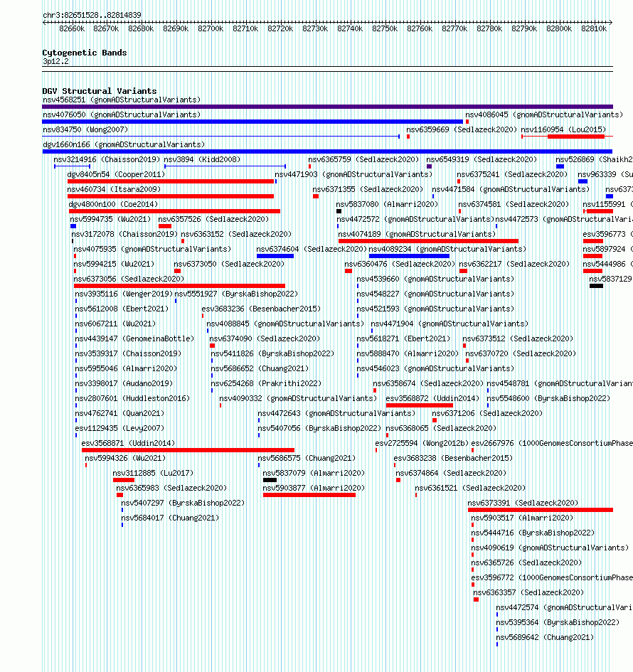Image resolution: width=633 pixels, height=672 pixels.
Task: Open nsv6363357 (Sedlazeck2020) label
Action: (528, 592)
